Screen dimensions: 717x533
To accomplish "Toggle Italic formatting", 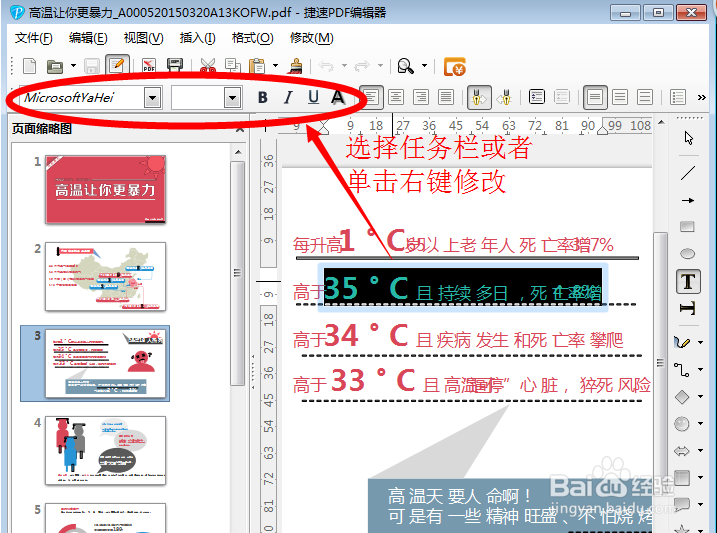I will 288,97.
